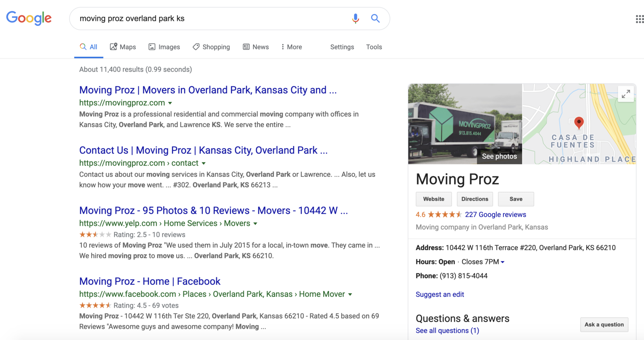Switch to Maps tab
Viewport: 644px width, 340px height.
pos(123,47)
